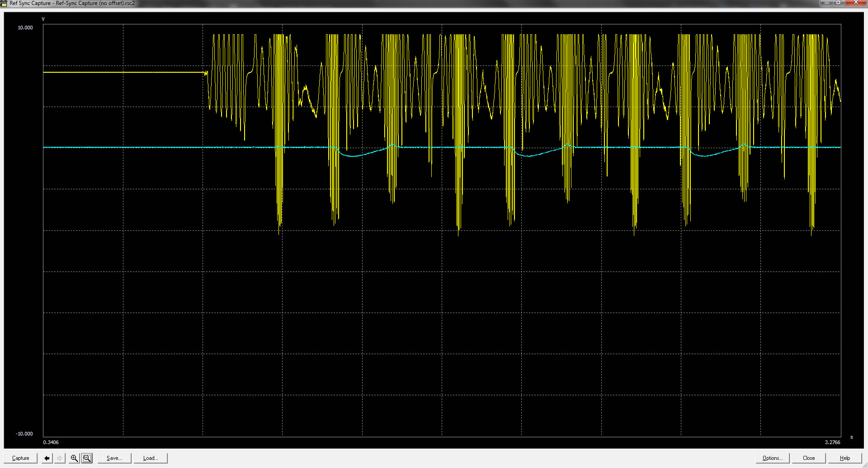
Task: Click the -10.000 voltage axis label
Action: click(24, 434)
